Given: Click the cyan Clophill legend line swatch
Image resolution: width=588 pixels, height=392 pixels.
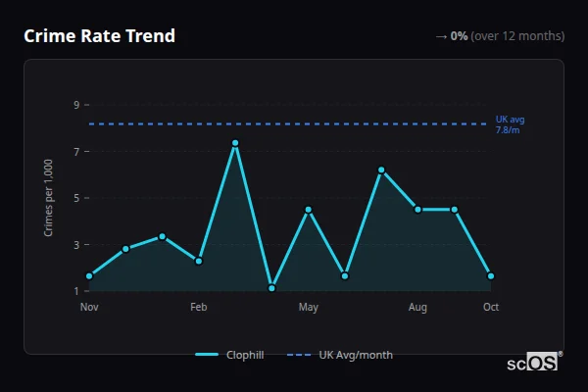Looking at the screenshot, I should pyautogui.click(x=207, y=355).
